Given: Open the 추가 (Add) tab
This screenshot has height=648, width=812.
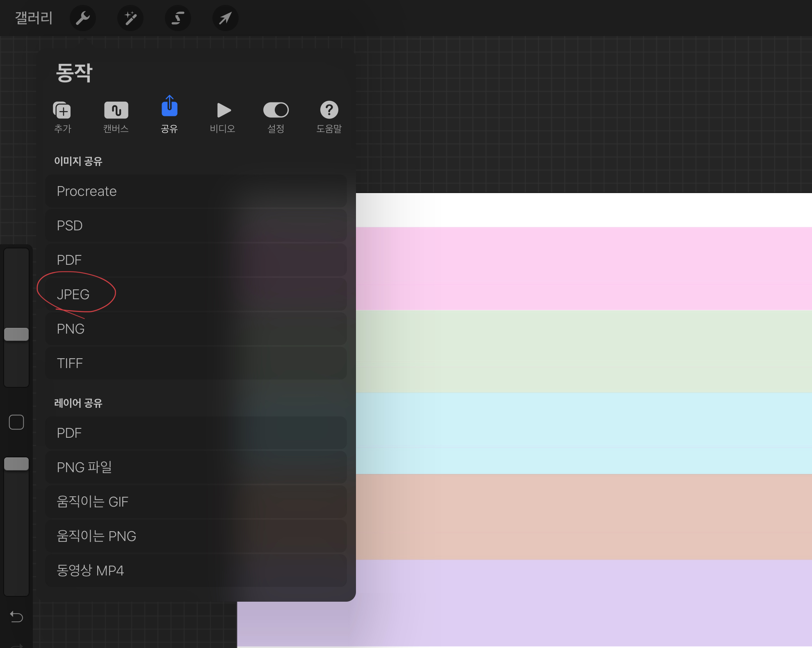Looking at the screenshot, I should click(62, 116).
